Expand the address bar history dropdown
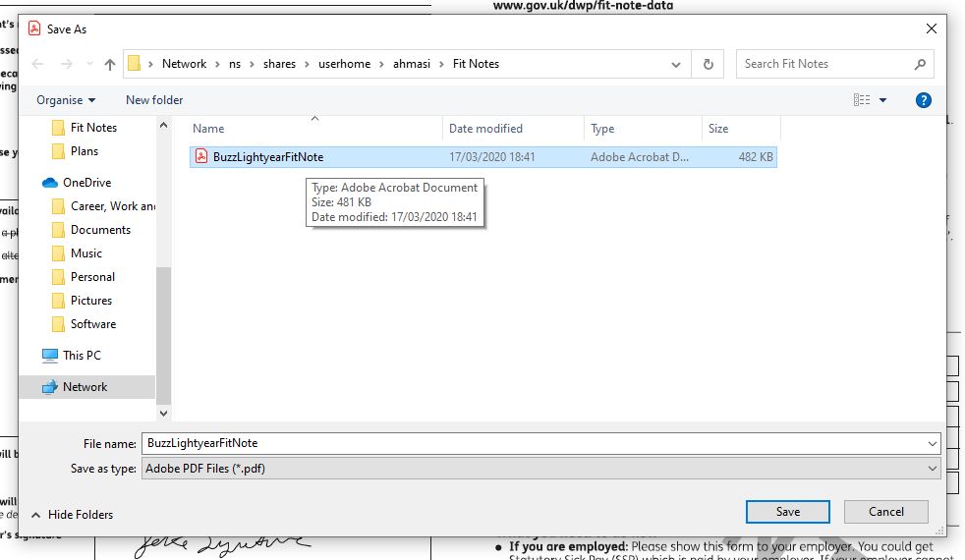This screenshot has height=560, width=965. 676,65
